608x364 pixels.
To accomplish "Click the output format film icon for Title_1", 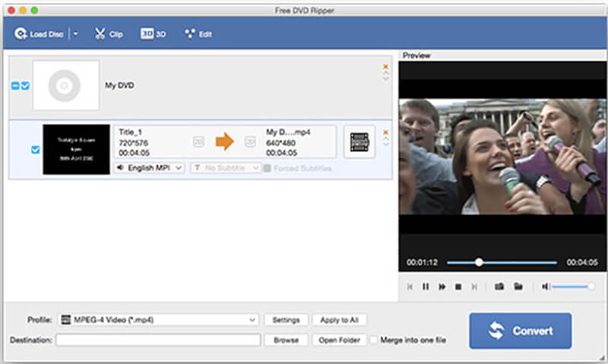I will [359, 142].
